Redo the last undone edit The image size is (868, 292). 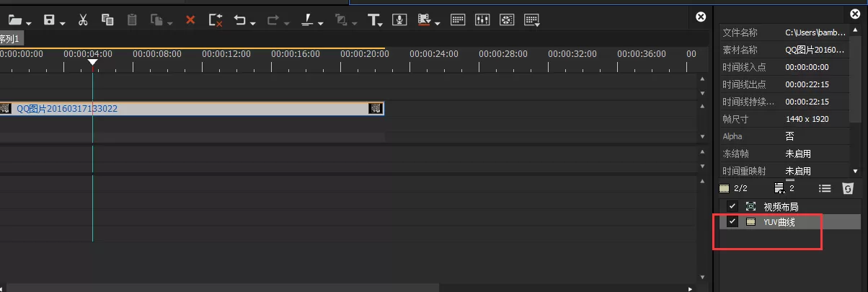pos(273,20)
